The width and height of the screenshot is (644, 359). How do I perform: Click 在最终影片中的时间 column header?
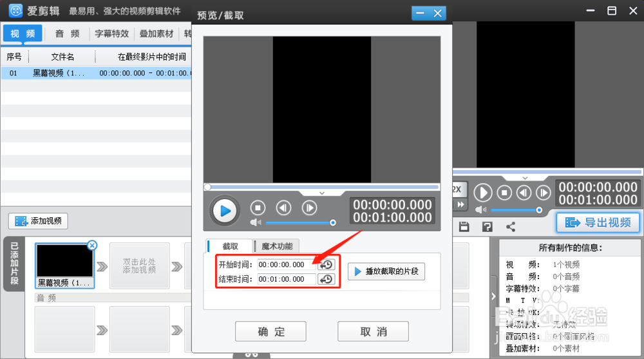click(151, 57)
